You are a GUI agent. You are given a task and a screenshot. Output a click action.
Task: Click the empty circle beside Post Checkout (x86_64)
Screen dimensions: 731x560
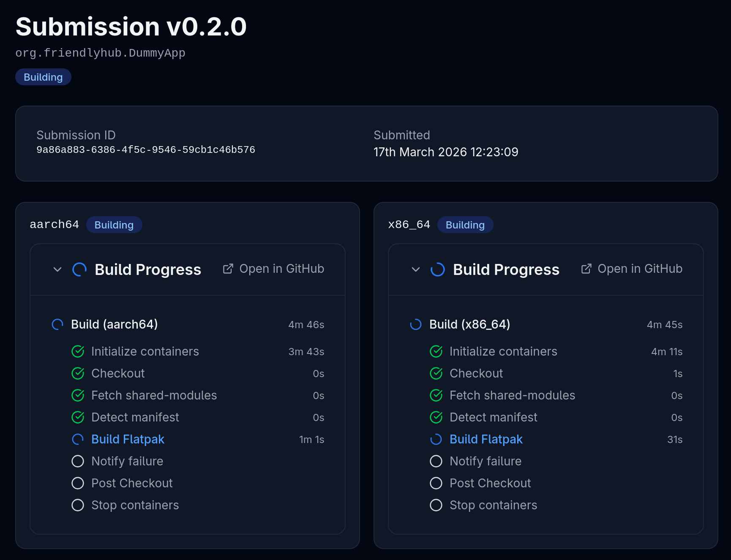pos(436,483)
